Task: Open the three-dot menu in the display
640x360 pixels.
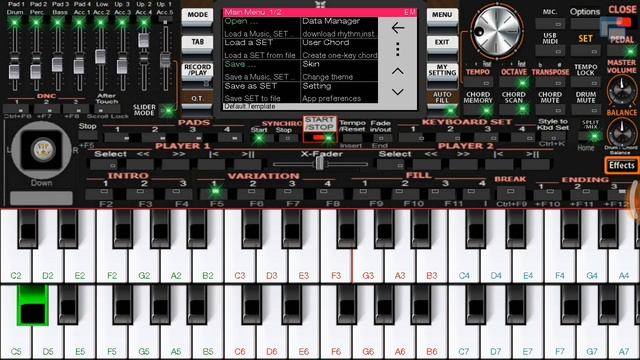Action: pyautogui.click(x=398, y=49)
